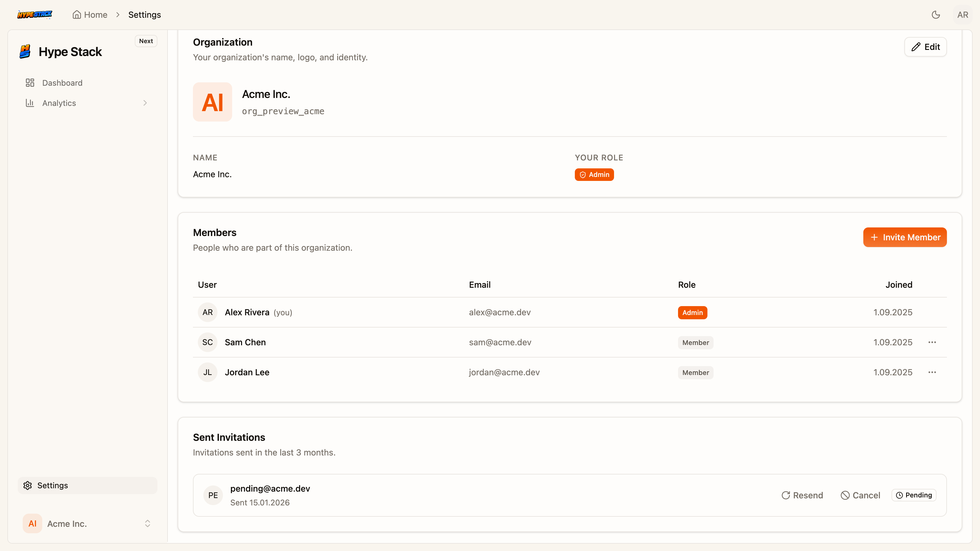Click the Pending status badge

tap(914, 495)
